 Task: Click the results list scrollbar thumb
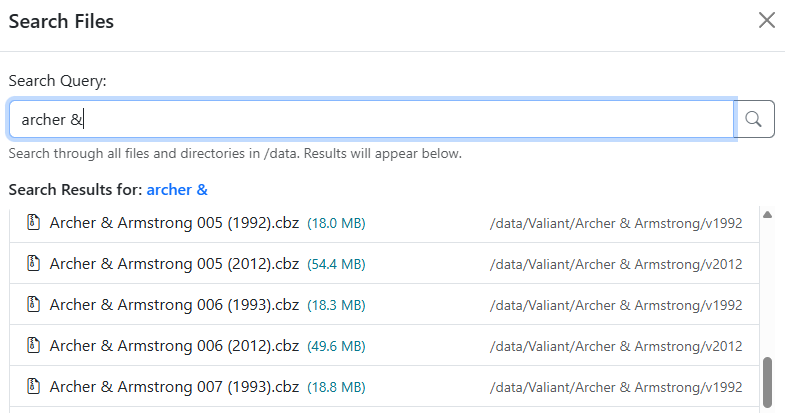(767, 382)
